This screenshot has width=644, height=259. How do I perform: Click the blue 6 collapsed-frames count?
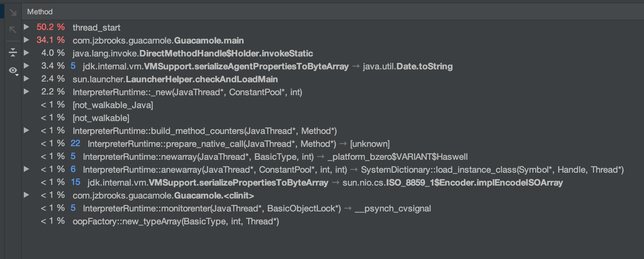(73, 169)
